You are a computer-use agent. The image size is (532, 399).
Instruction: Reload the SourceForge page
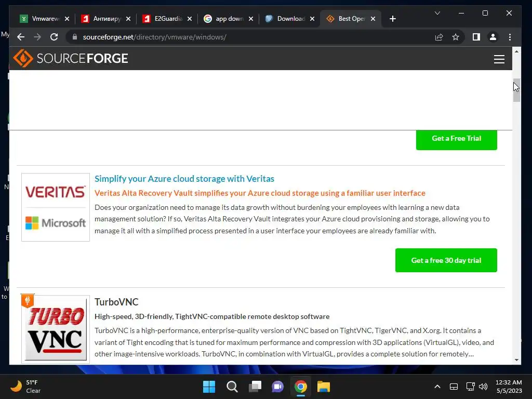click(54, 37)
